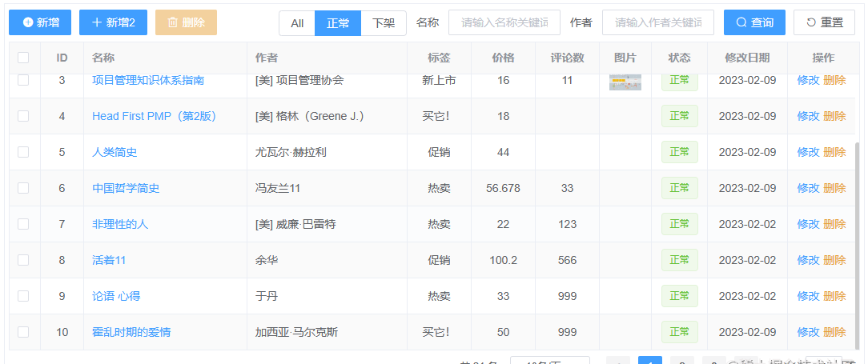
Task: Check the checkbox for row ID 10
Action: tap(23, 332)
